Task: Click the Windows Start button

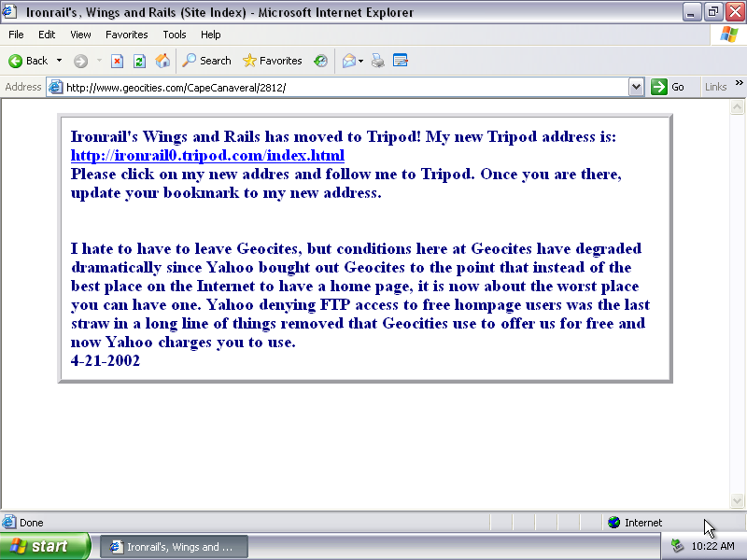Action: (44, 546)
